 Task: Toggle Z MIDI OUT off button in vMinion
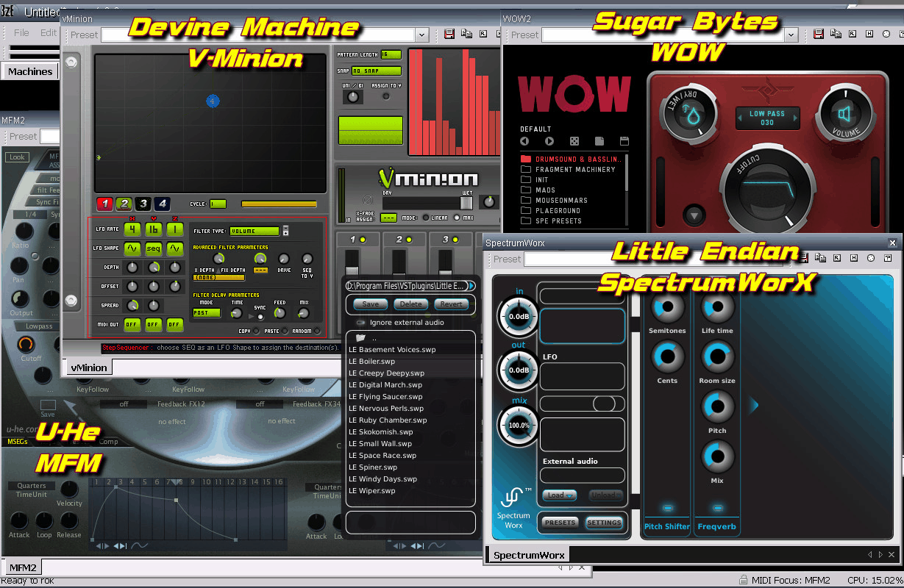coord(174,324)
